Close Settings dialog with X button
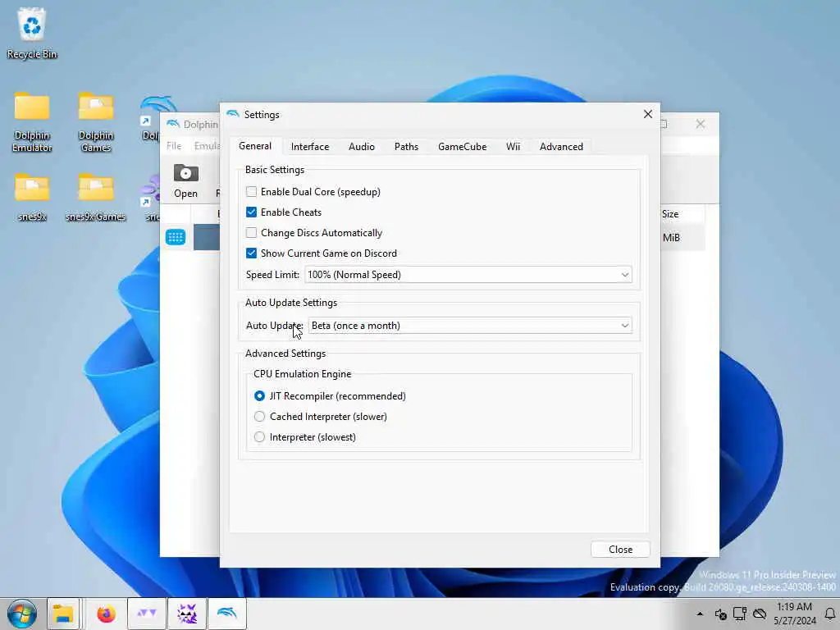The image size is (840, 630). pyautogui.click(x=648, y=114)
